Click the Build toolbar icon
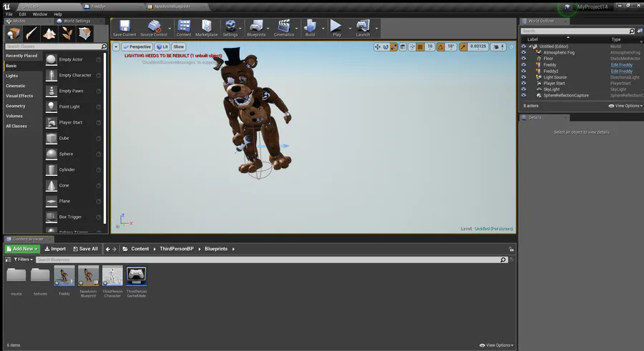 click(310, 28)
